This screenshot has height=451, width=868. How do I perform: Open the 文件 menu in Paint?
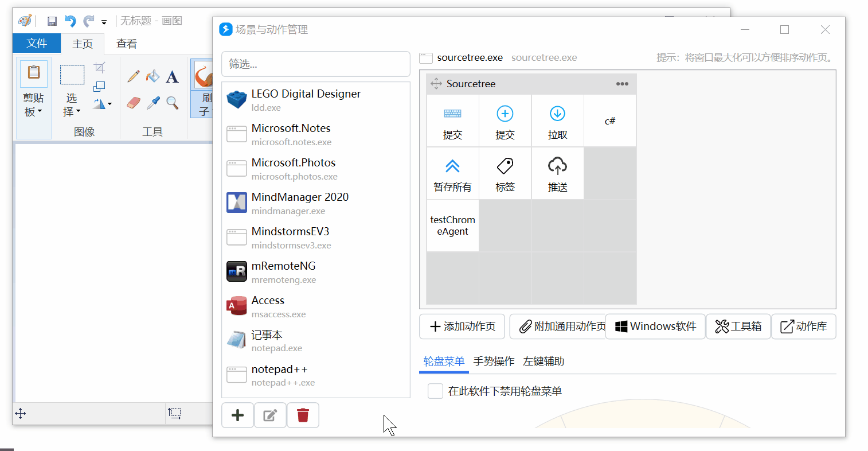(x=37, y=43)
